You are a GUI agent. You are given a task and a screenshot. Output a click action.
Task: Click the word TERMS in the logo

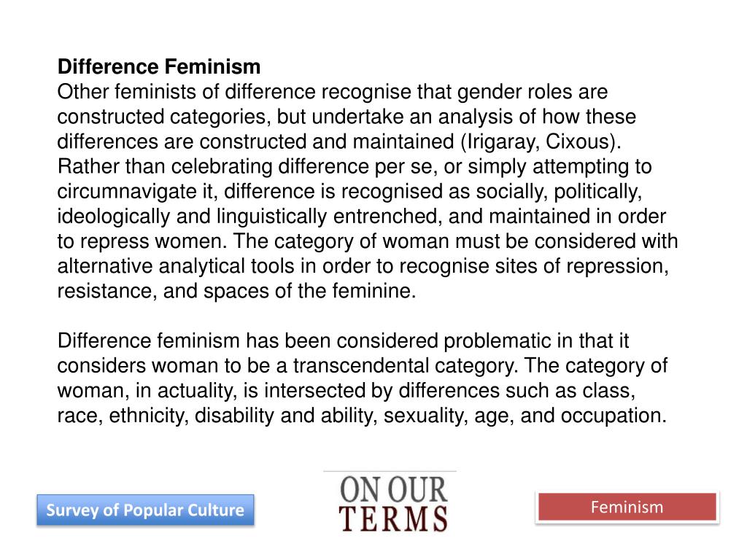coord(395,519)
